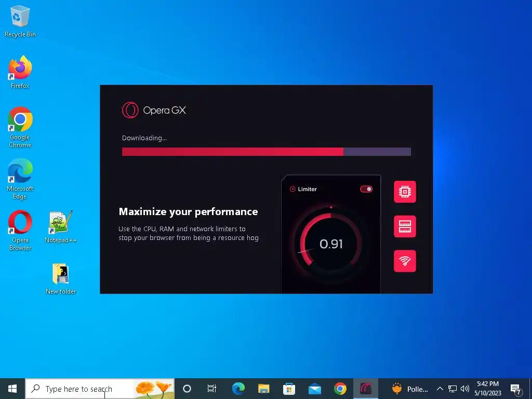Select the Microsoft Edge desktop shortcut
Image resolution: width=532 pixels, height=399 pixels.
point(20,179)
